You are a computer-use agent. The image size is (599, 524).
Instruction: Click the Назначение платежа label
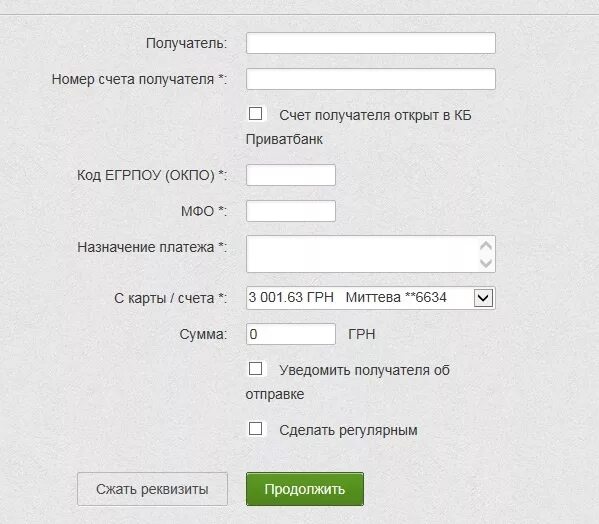(152, 247)
